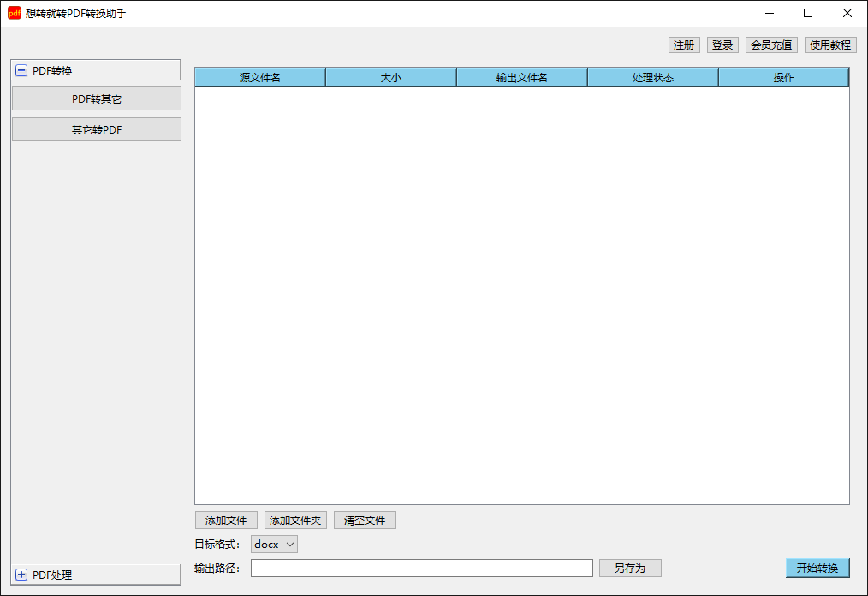Open 会员充值 membership recharge
Viewport: 868px width, 596px height.
click(x=771, y=45)
